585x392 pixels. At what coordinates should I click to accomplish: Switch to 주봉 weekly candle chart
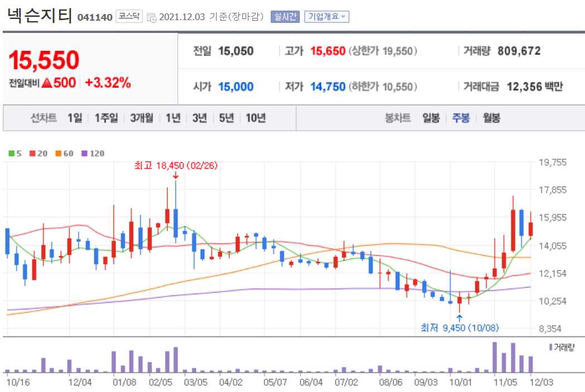(461, 118)
